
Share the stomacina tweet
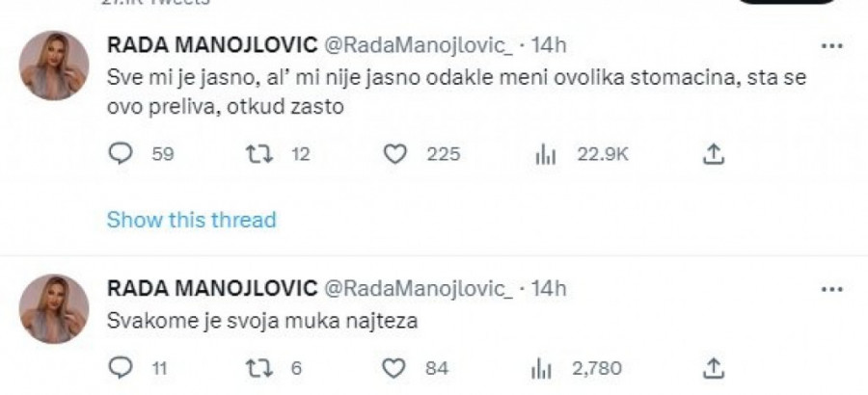point(715,154)
